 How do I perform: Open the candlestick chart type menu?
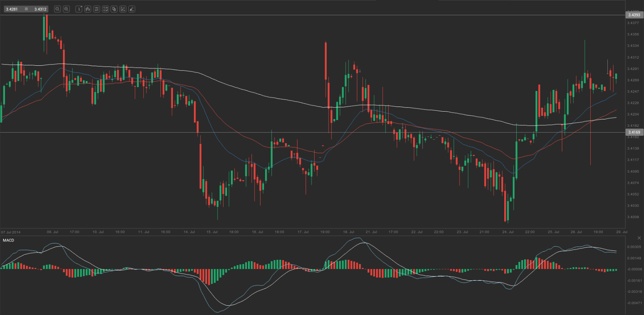pyautogui.click(x=88, y=9)
